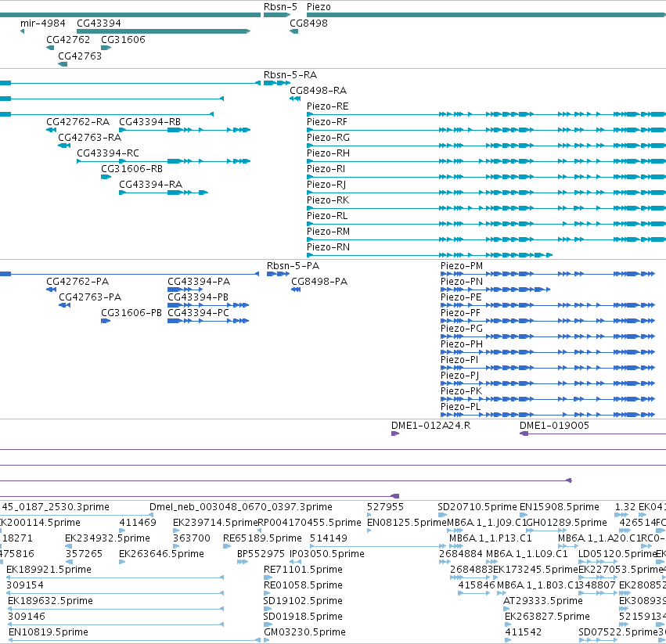Select the CG31606-PB protein label
The width and height of the screenshot is (666, 644).
tap(131, 313)
